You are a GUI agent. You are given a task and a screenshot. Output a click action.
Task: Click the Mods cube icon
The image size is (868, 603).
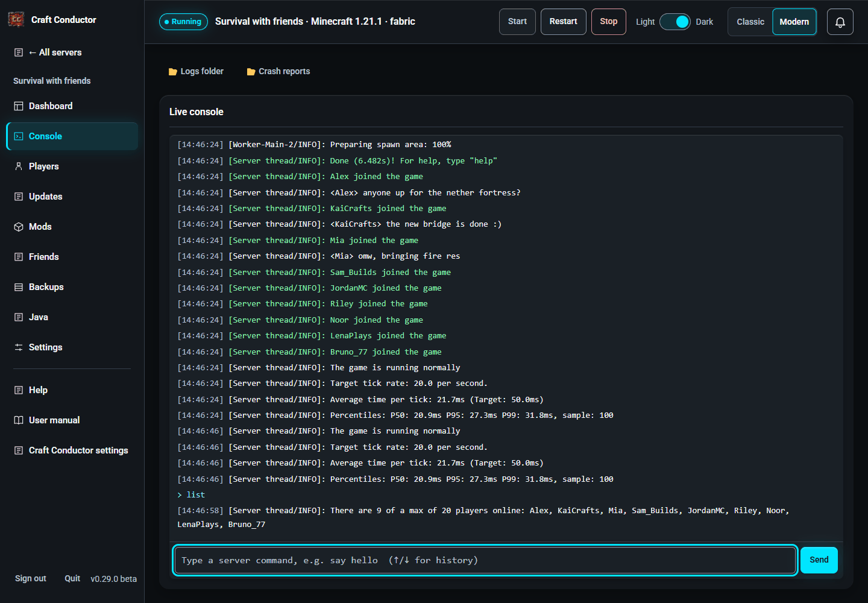19,227
